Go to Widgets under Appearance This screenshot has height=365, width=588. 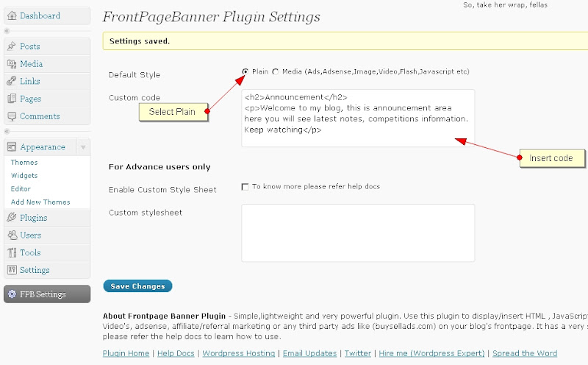tap(24, 175)
